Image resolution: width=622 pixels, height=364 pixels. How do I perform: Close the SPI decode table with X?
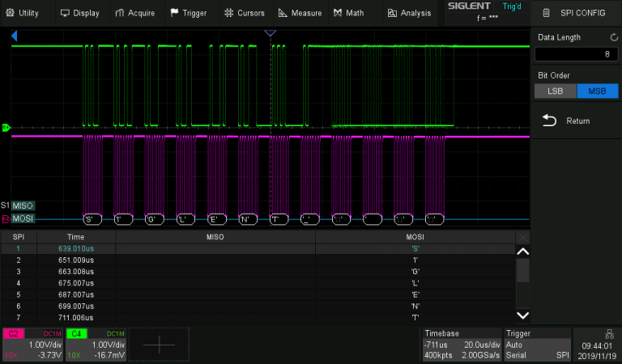[523, 237]
